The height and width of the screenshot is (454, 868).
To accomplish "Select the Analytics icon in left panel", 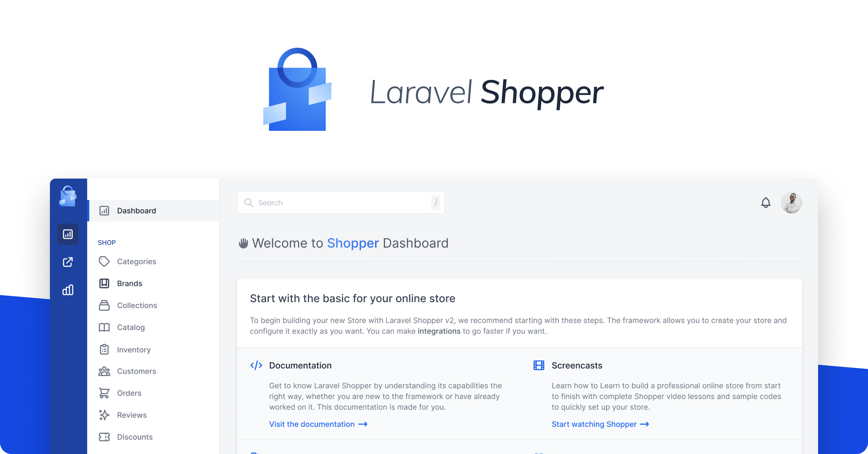I will point(69,290).
